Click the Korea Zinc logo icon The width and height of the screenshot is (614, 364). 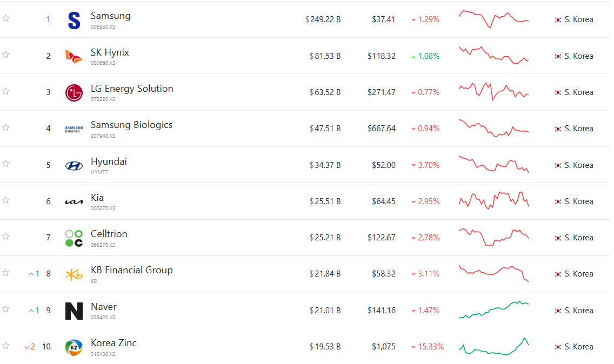pos(74,347)
